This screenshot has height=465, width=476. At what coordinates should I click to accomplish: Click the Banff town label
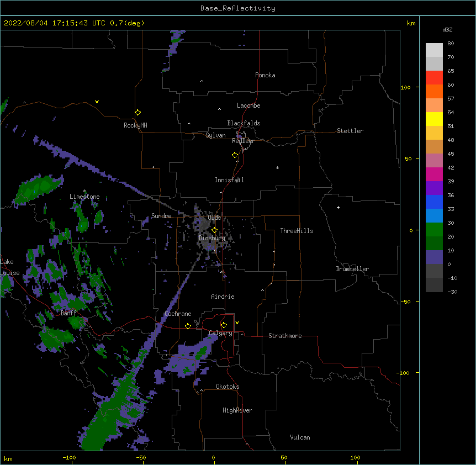tap(68, 313)
